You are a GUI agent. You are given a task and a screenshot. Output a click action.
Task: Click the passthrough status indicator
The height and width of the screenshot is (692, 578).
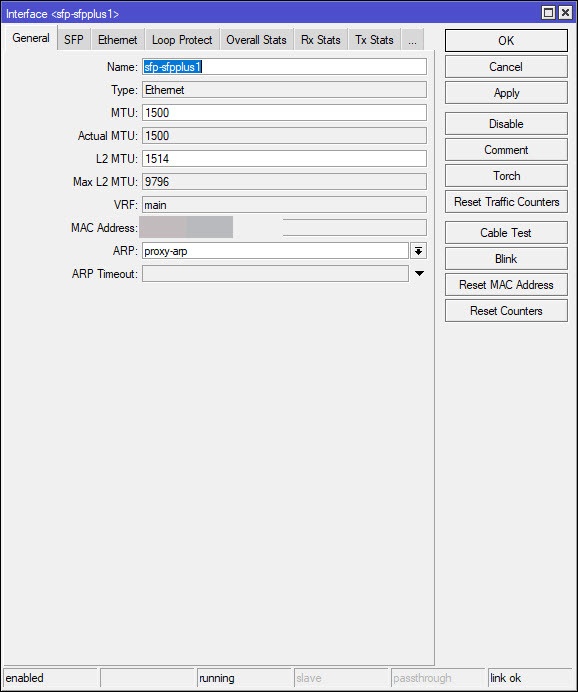tap(438, 678)
